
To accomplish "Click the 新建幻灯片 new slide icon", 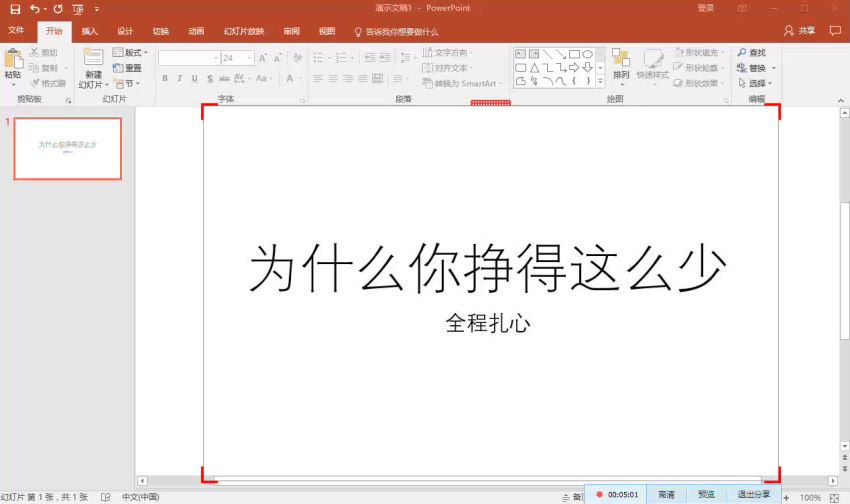I will click(93, 58).
